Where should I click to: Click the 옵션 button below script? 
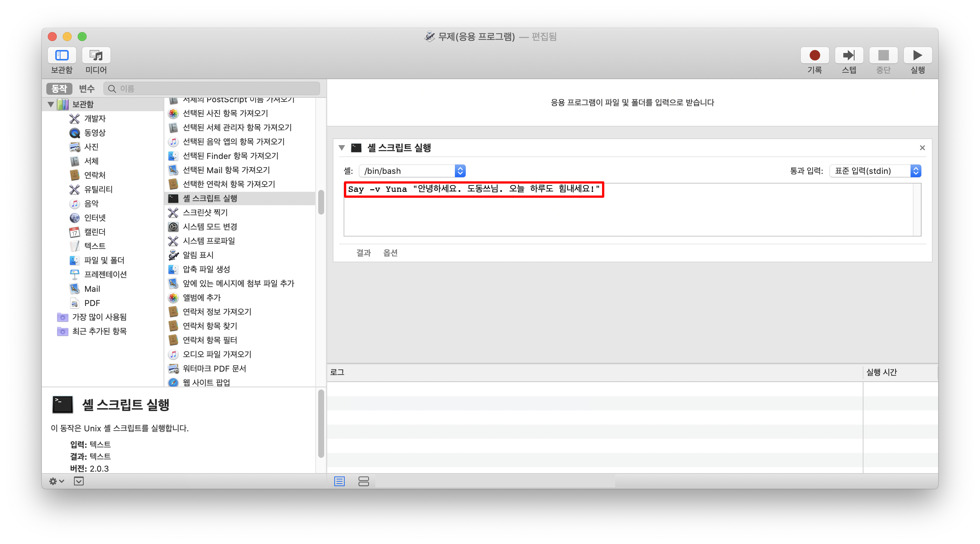coord(390,253)
